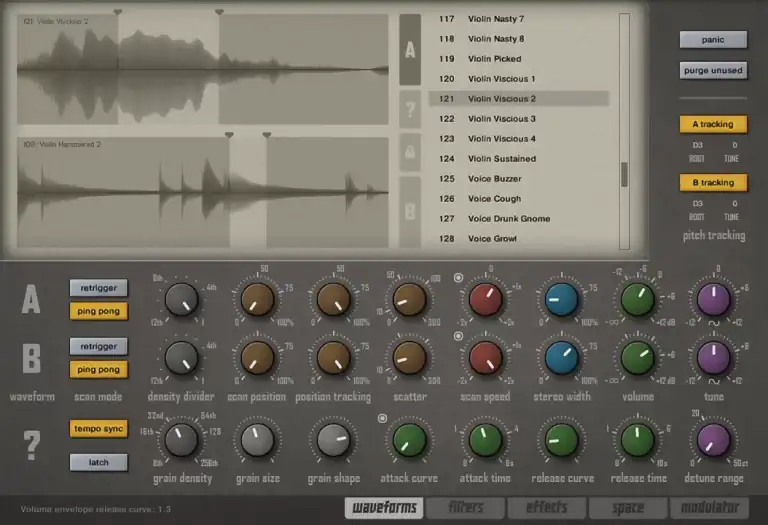This screenshot has height=525, width=768.
Task: Toggle ping pong scan mode for A
Action: 98,311
